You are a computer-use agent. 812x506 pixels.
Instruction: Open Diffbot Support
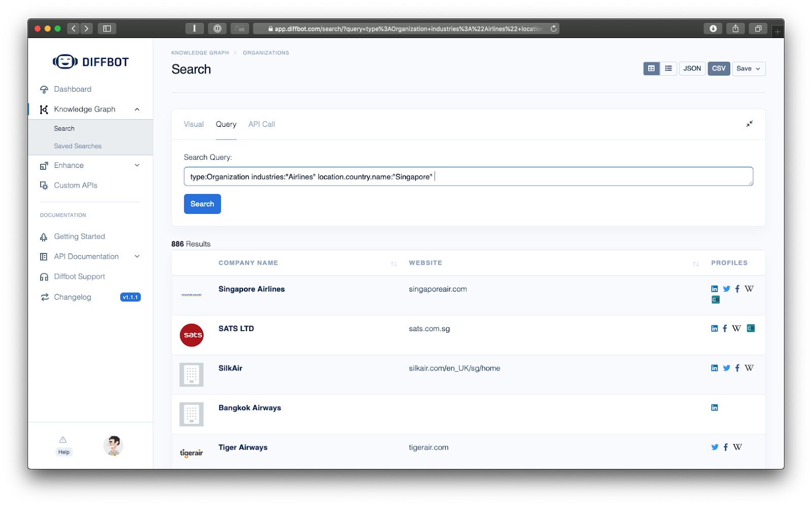(x=79, y=277)
